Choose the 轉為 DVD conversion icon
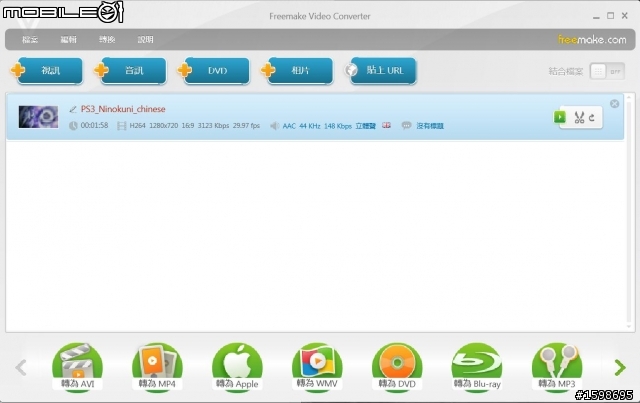 point(397,367)
